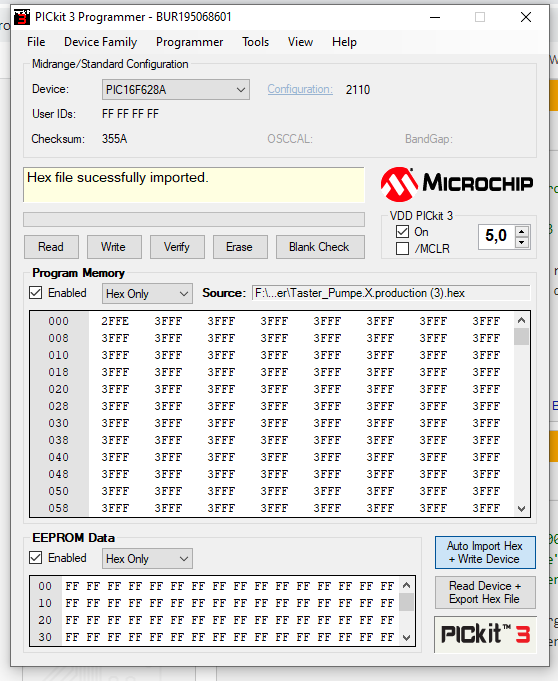Close the PICkit 3 Programmer window
The width and height of the screenshot is (558, 681).
526,17
